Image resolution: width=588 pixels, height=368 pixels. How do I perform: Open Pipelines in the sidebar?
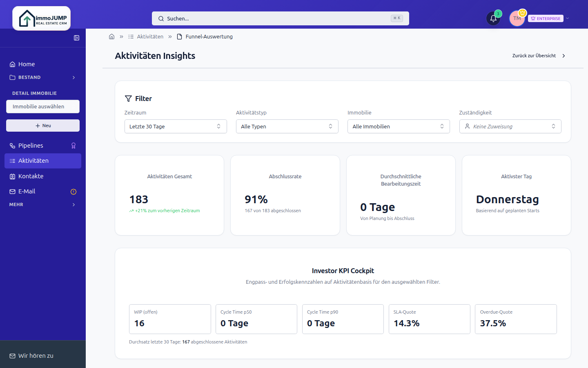point(43,146)
